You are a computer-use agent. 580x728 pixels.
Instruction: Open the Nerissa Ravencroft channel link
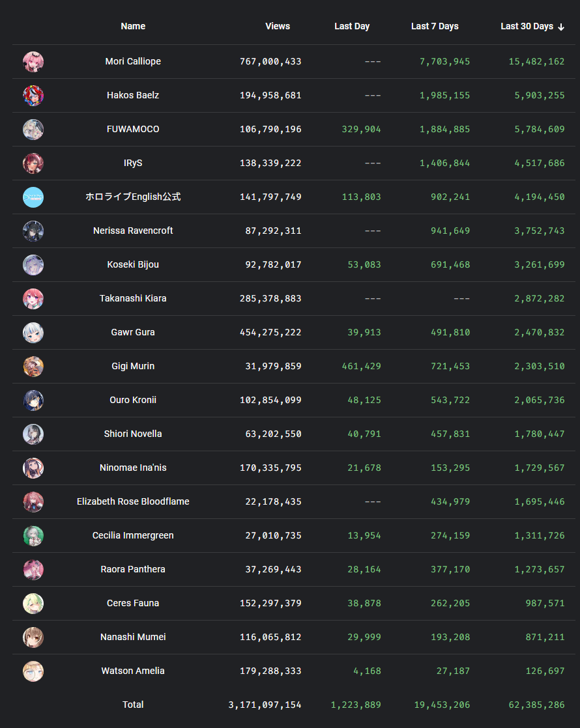[133, 231]
